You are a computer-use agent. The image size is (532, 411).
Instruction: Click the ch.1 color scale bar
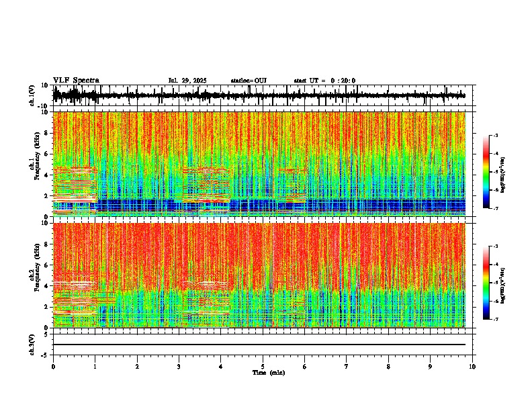pyautogui.click(x=486, y=172)
